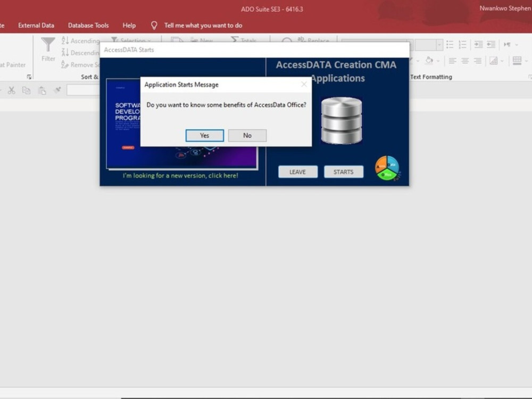Open the Database Tools ribbon tab

point(88,26)
